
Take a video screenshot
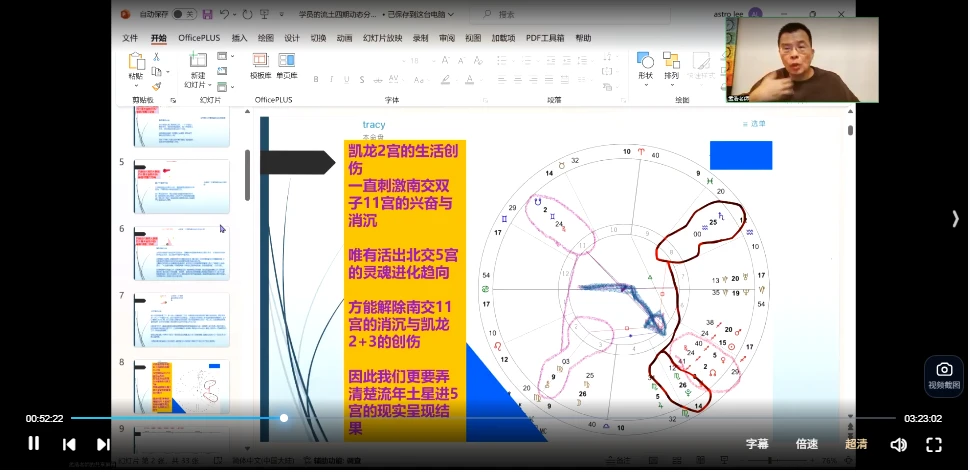coord(944,375)
